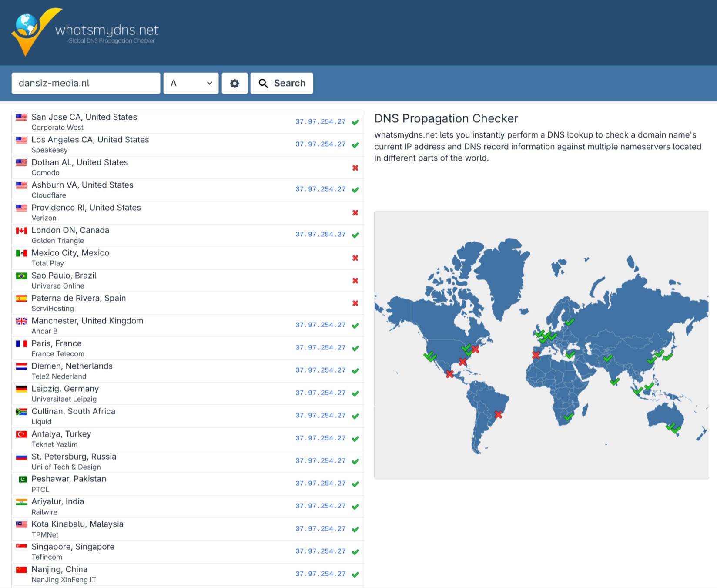Screen dimensions: 717x588
Task: Click the green check for Peshawar, Pakistan
Action: (x=355, y=484)
